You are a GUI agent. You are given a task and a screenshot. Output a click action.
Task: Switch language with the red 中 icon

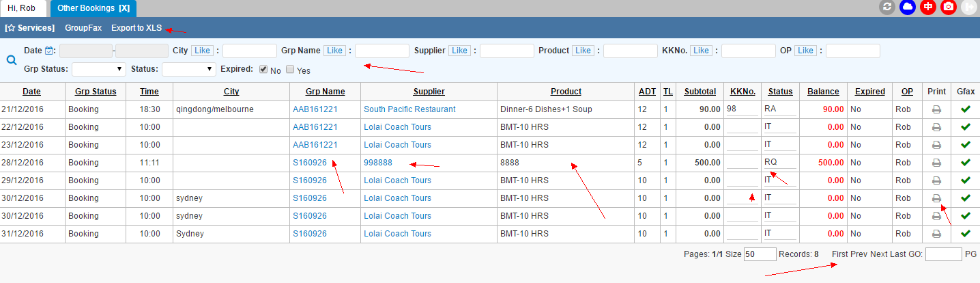(x=927, y=8)
